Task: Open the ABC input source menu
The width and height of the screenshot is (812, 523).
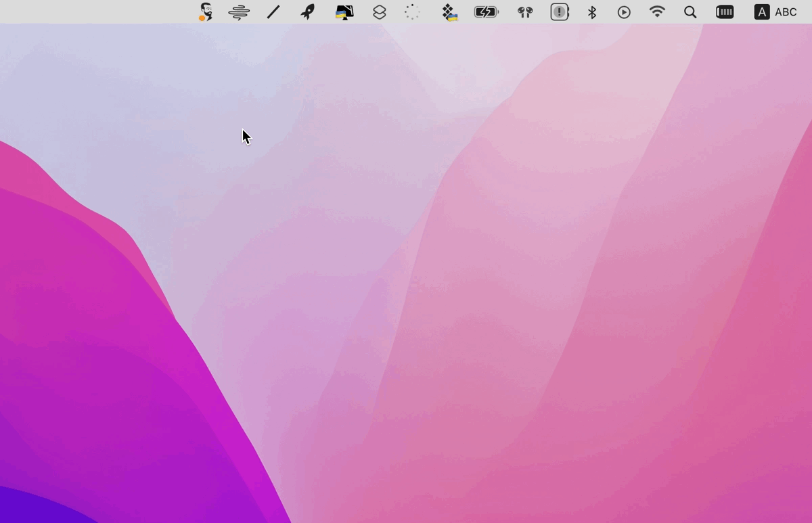Action: [x=776, y=12]
